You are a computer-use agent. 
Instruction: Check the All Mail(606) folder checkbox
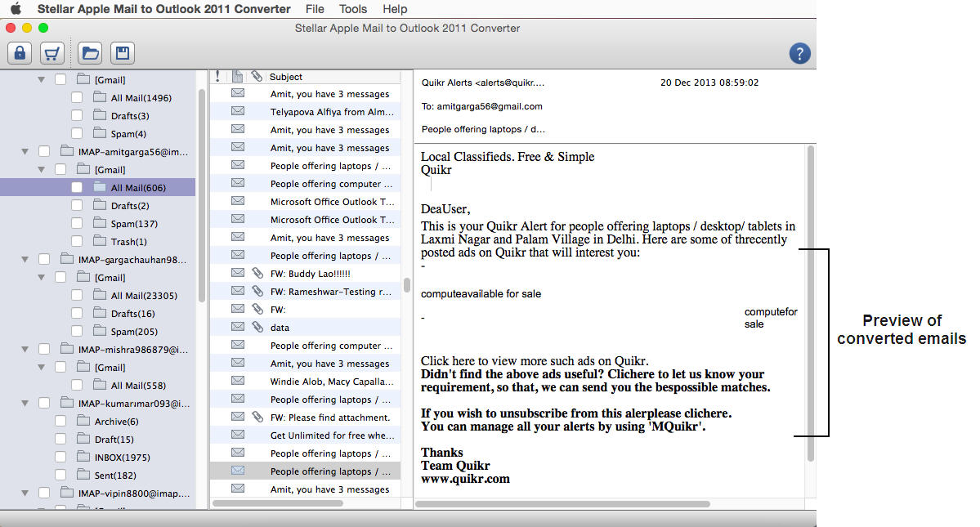[x=77, y=188]
